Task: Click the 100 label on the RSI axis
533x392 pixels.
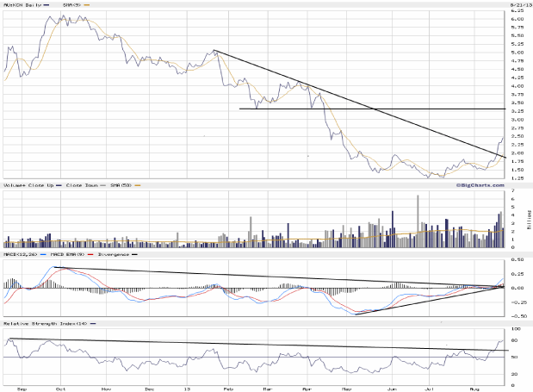Action: (516, 329)
